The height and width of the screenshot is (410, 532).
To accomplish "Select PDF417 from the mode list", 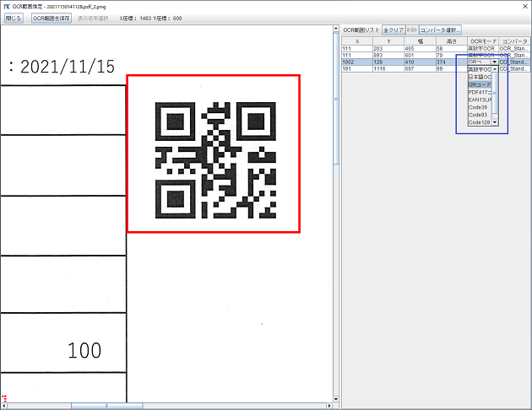I will [480, 92].
